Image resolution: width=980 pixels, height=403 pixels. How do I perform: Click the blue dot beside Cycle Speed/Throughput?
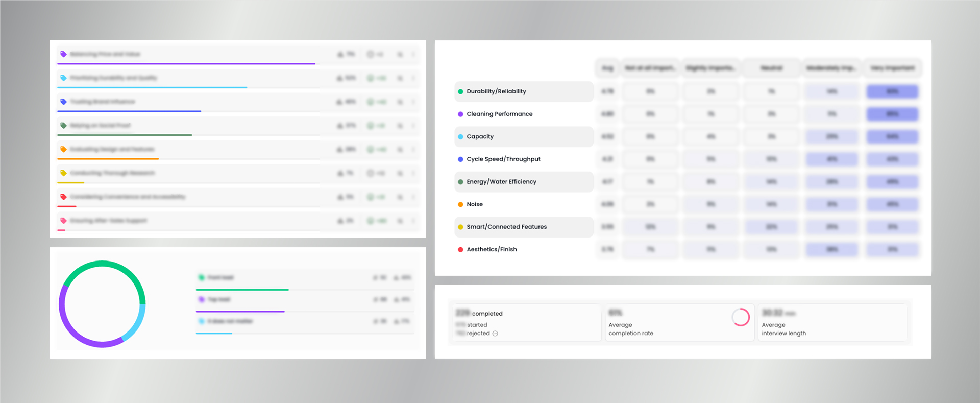(x=460, y=159)
